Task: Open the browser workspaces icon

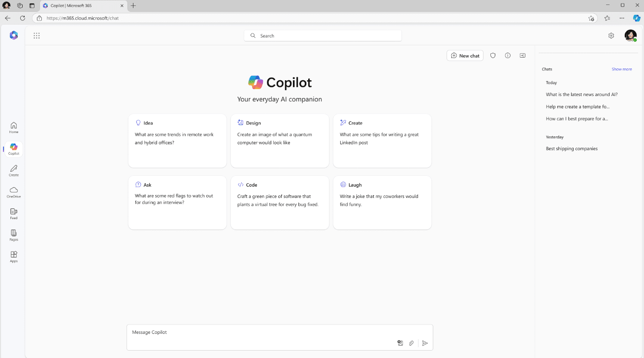Action: pos(20,5)
